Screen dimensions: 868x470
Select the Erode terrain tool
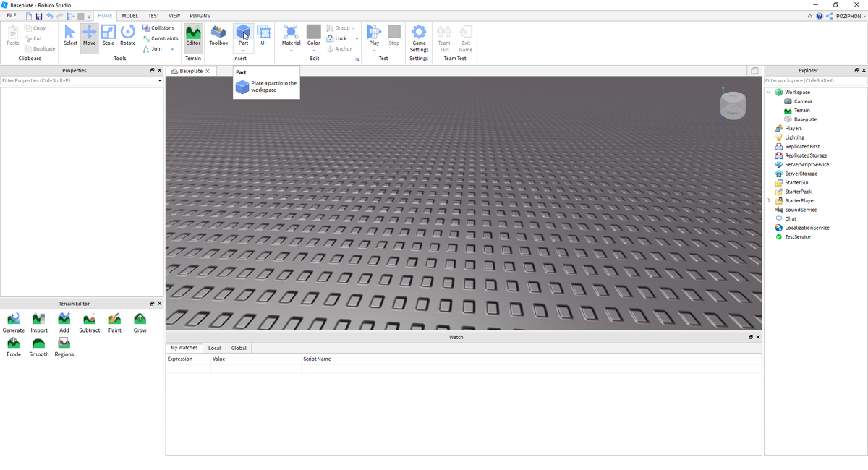pyautogui.click(x=14, y=347)
